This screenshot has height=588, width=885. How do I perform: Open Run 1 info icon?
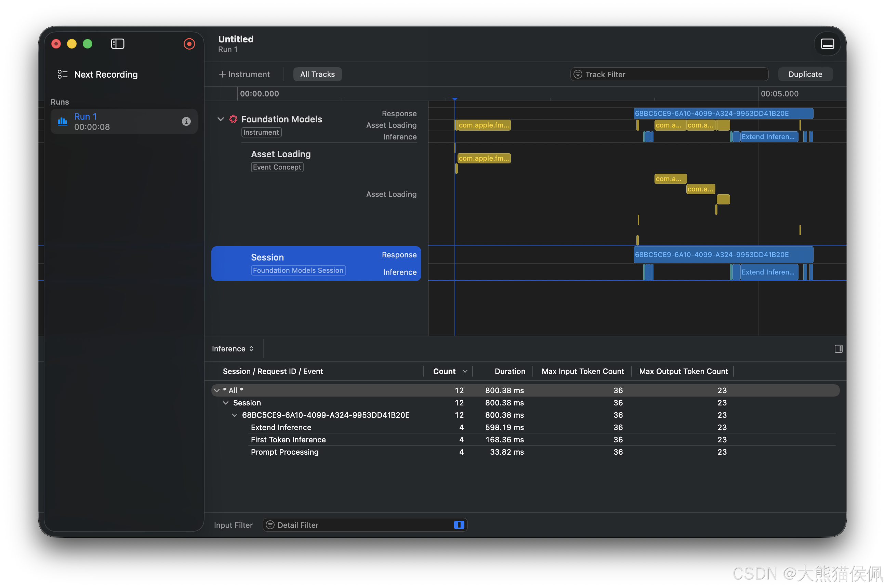click(186, 121)
